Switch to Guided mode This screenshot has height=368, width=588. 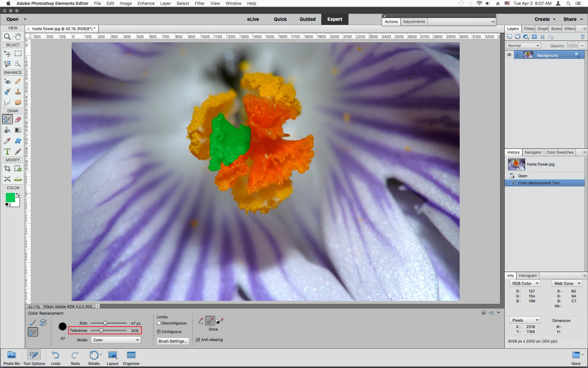point(307,19)
